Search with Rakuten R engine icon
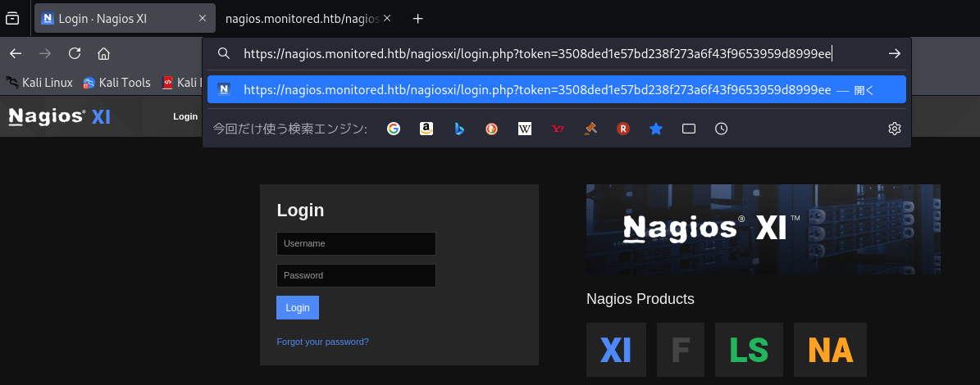Screen dimensions: 980x385 click(x=623, y=129)
